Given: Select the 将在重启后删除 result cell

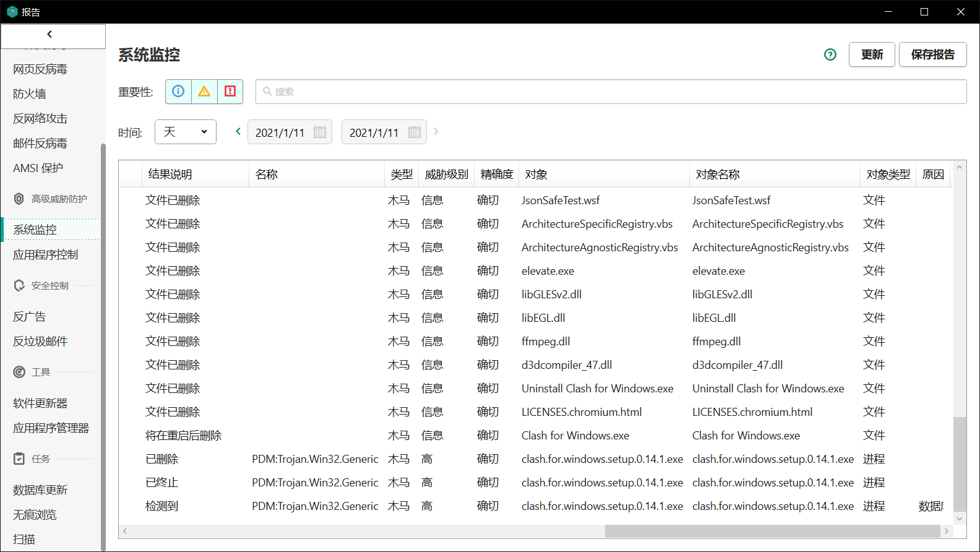Looking at the screenshot, I should (183, 436).
